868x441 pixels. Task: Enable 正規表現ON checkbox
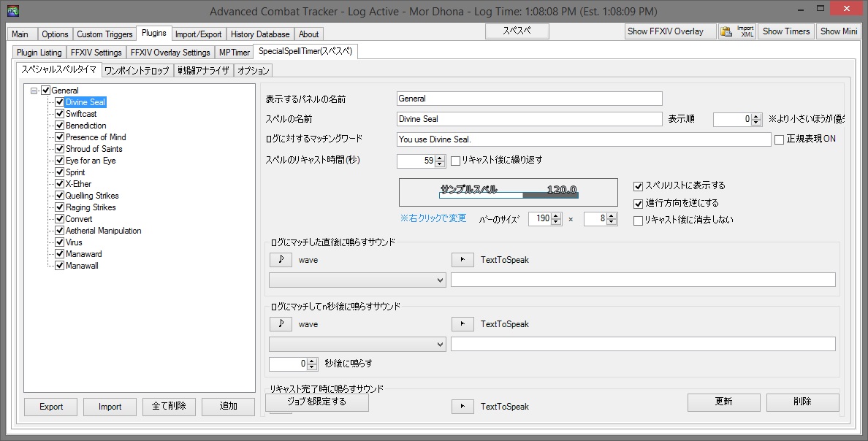click(779, 139)
